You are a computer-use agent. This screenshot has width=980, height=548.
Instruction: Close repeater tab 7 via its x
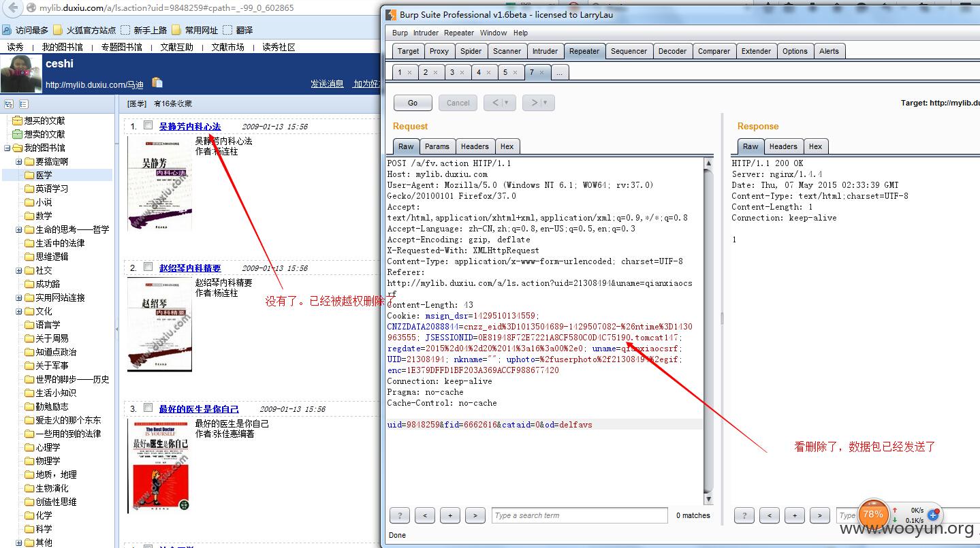pyautogui.click(x=542, y=72)
